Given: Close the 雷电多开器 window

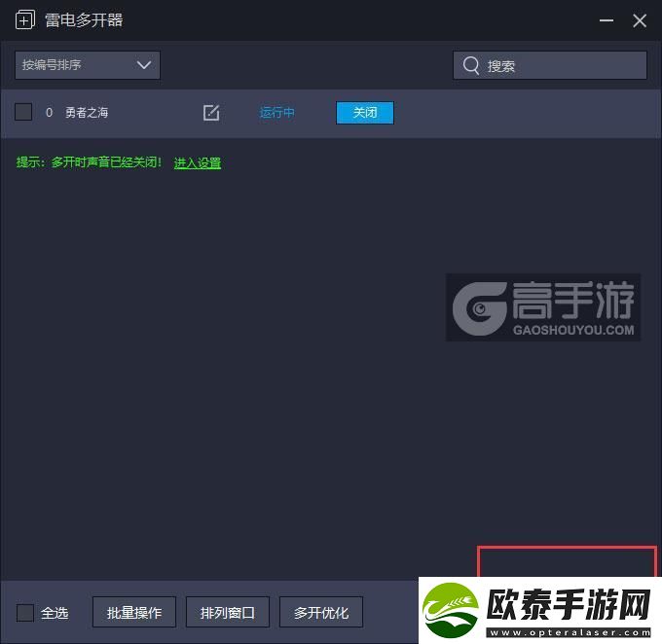Looking at the screenshot, I should point(640,20).
